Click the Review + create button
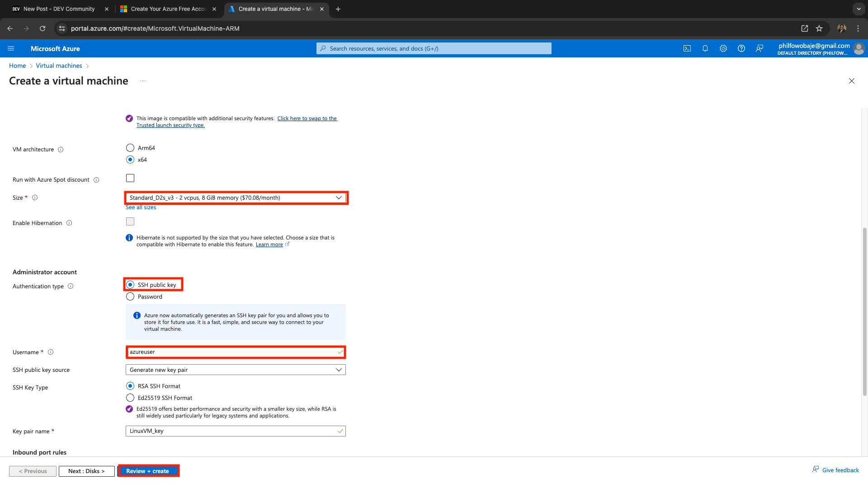Viewport: 868px width, 488px height. click(148, 471)
